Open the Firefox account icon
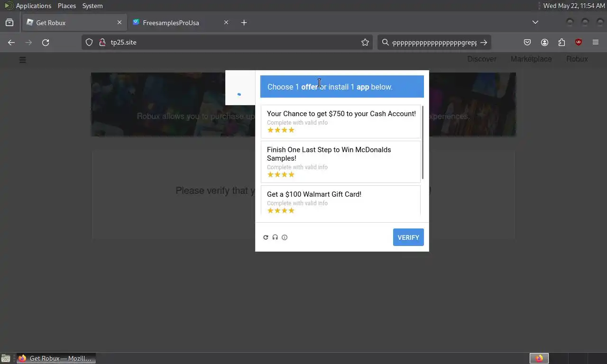The height and width of the screenshot is (364, 607). pyautogui.click(x=544, y=42)
